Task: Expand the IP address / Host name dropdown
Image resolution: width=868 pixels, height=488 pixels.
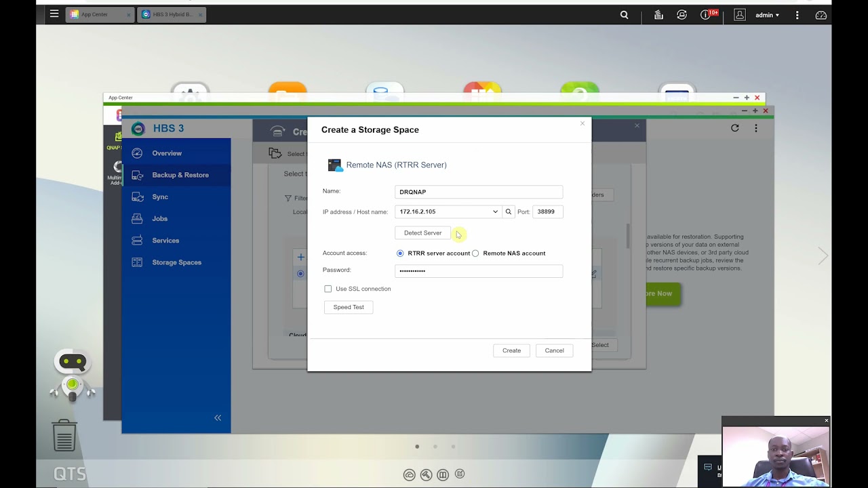Action: [x=495, y=211]
